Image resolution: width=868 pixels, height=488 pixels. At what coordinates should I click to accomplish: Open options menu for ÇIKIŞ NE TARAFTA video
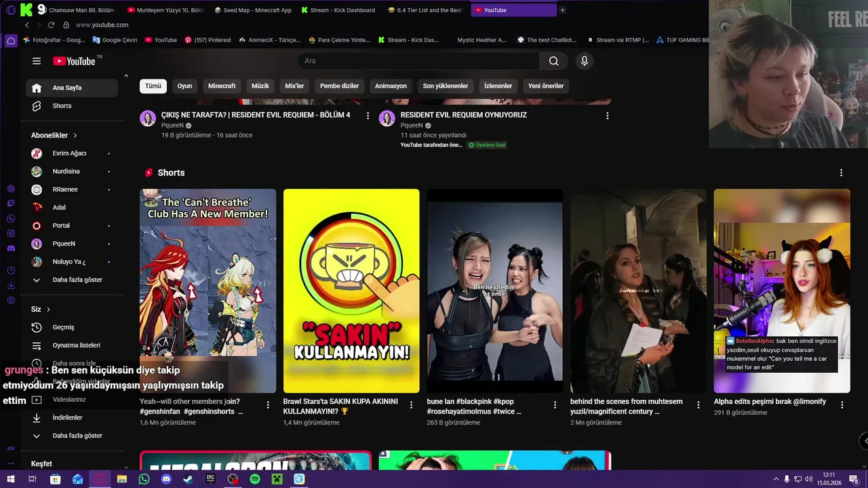click(368, 116)
